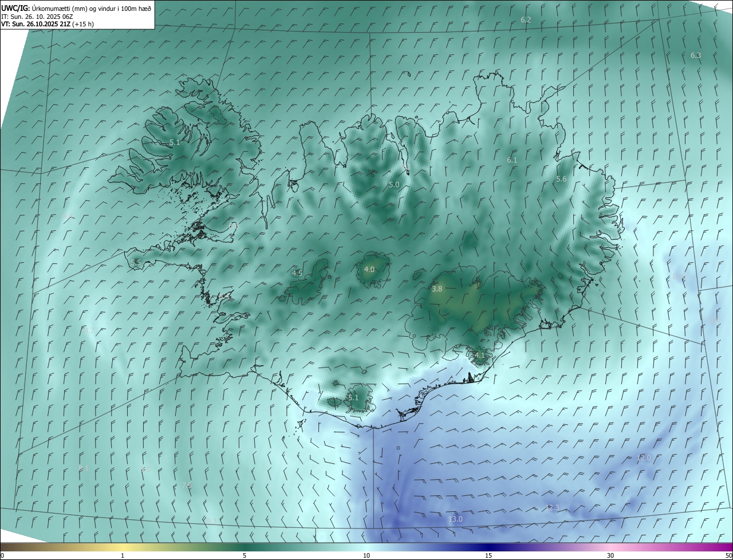Click the 5.5 value on the map
Image resolution: width=733 pixels, height=560 pixels.
tap(136, 262)
